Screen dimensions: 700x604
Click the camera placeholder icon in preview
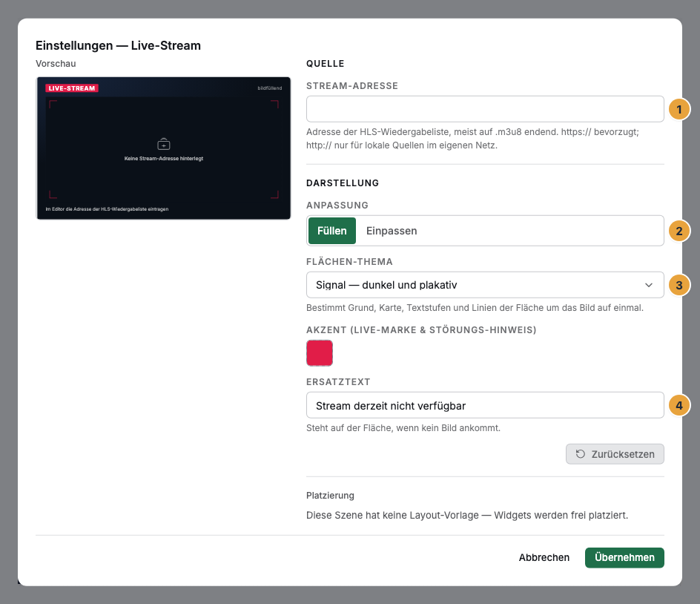tap(164, 144)
